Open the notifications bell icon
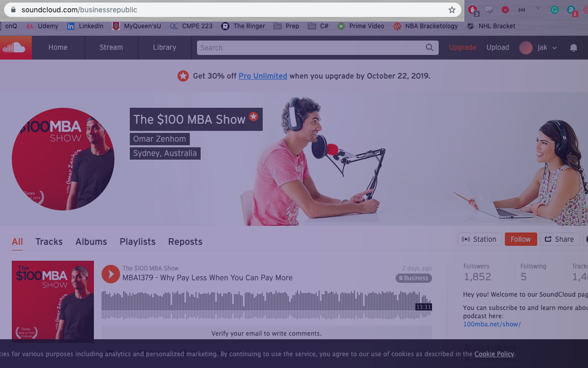The image size is (588, 368). click(x=573, y=48)
